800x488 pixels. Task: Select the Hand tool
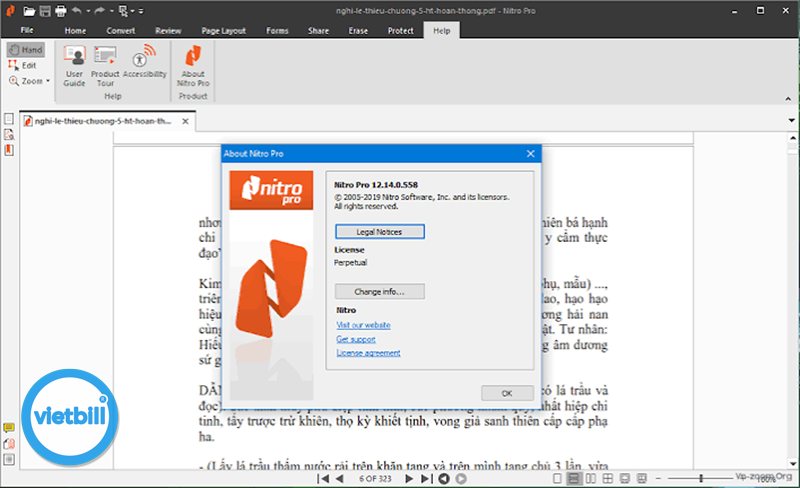26,50
